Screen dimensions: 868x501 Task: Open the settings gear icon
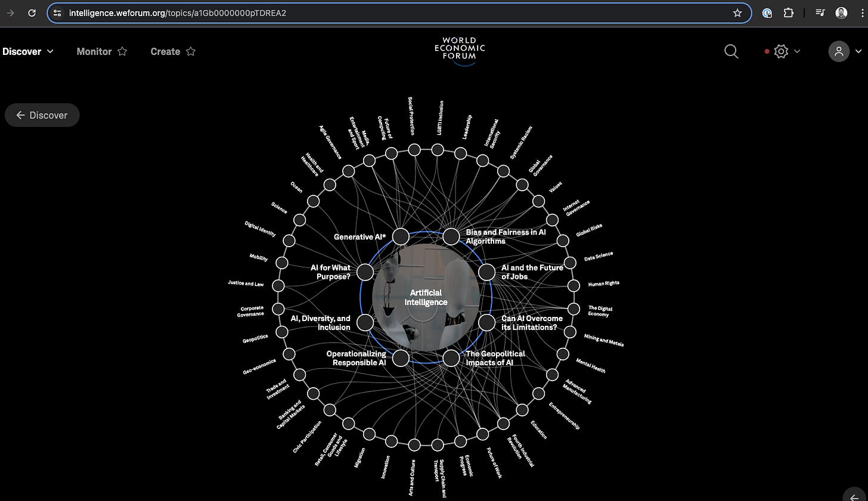point(781,51)
